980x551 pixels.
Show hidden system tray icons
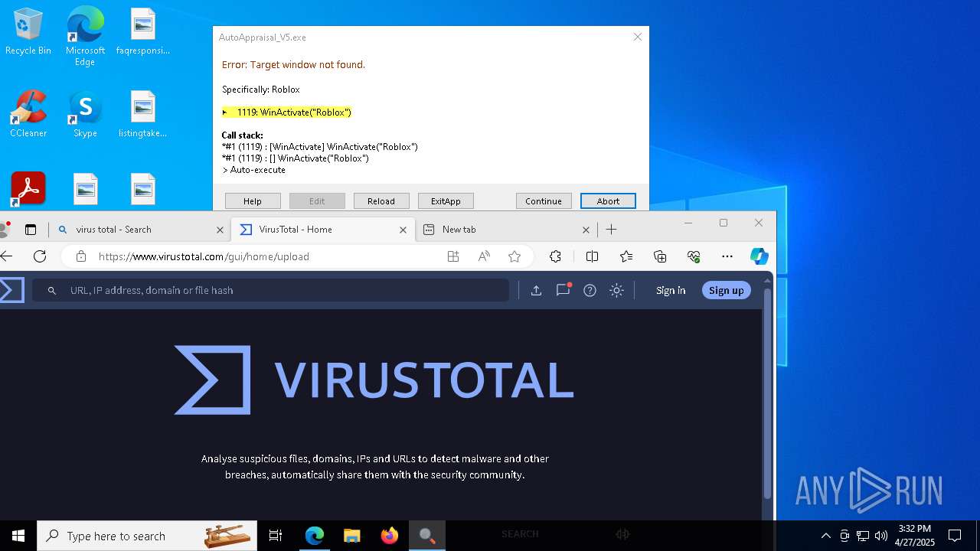825,536
